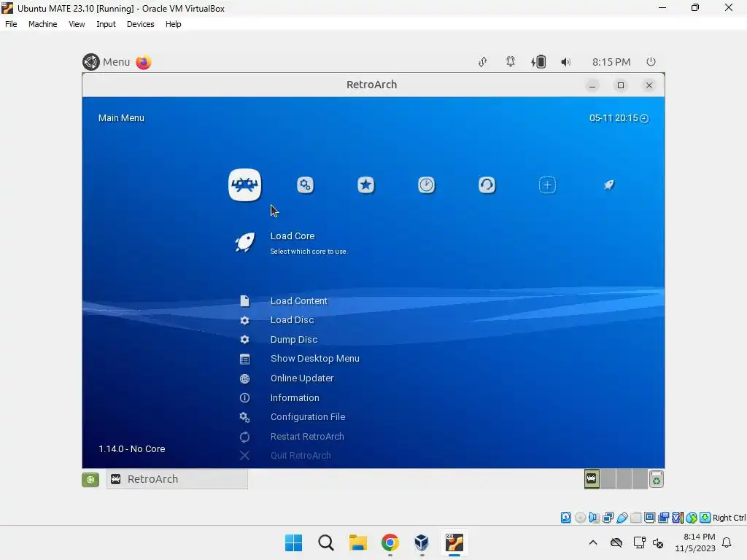Select Load Content menu entry
This screenshot has height=560, width=747.
298,301
